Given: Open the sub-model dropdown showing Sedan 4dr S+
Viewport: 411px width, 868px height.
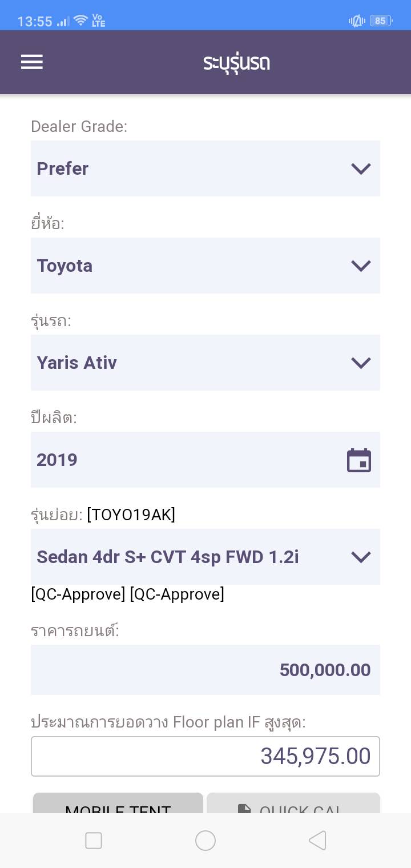Looking at the screenshot, I should pyautogui.click(x=205, y=557).
